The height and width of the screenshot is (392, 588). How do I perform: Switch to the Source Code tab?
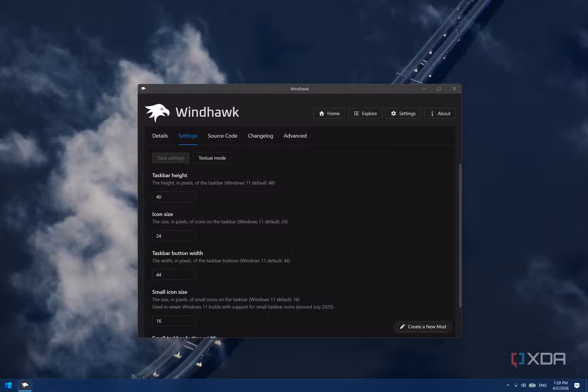point(222,136)
